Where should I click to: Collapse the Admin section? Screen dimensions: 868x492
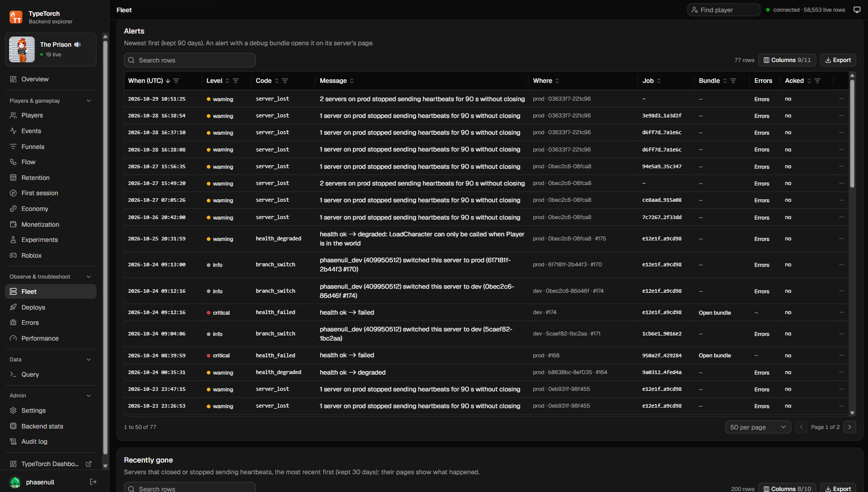pyautogui.click(x=89, y=395)
